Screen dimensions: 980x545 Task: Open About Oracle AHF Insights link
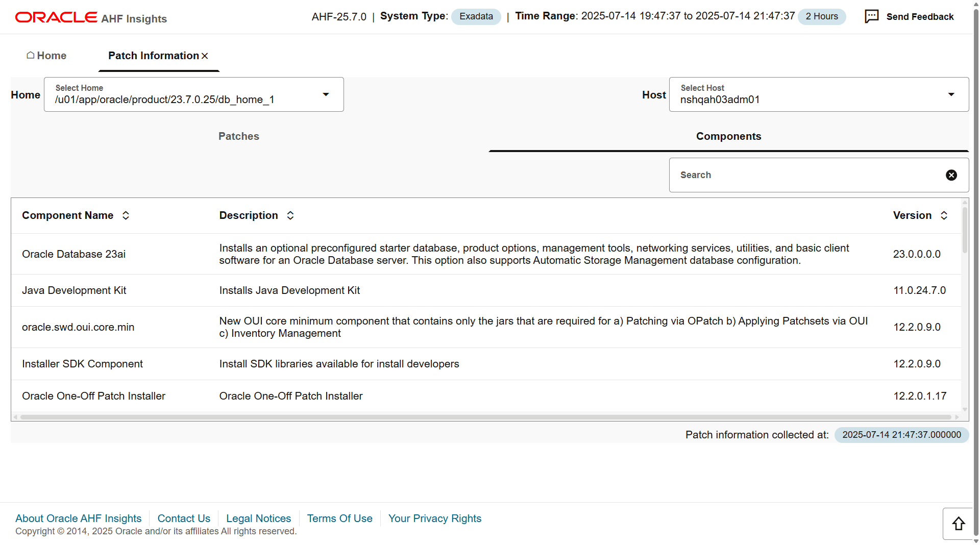point(78,518)
